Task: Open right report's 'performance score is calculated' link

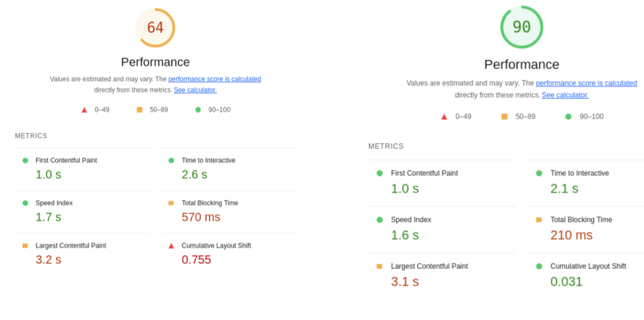Action: coord(586,83)
